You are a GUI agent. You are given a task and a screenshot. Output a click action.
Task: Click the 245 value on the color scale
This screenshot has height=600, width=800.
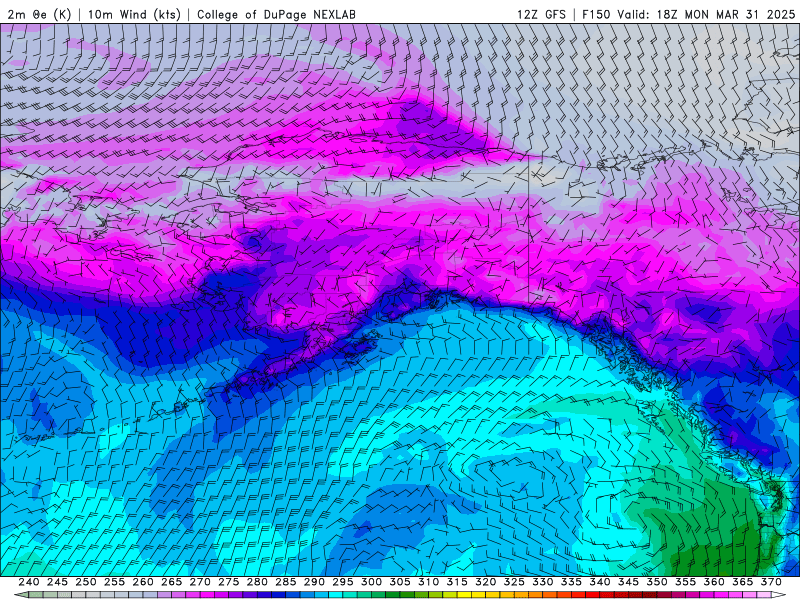click(x=57, y=582)
